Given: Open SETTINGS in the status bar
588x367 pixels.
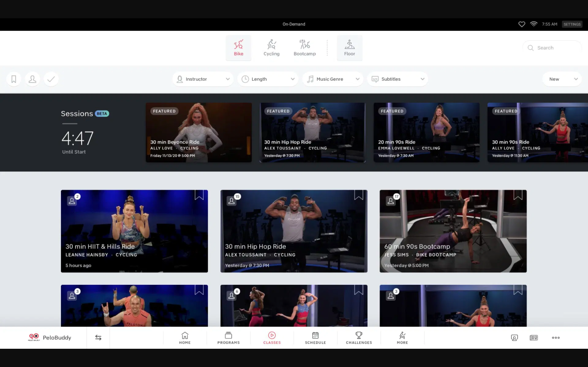Looking at the screenshot, I should (572, 24).
